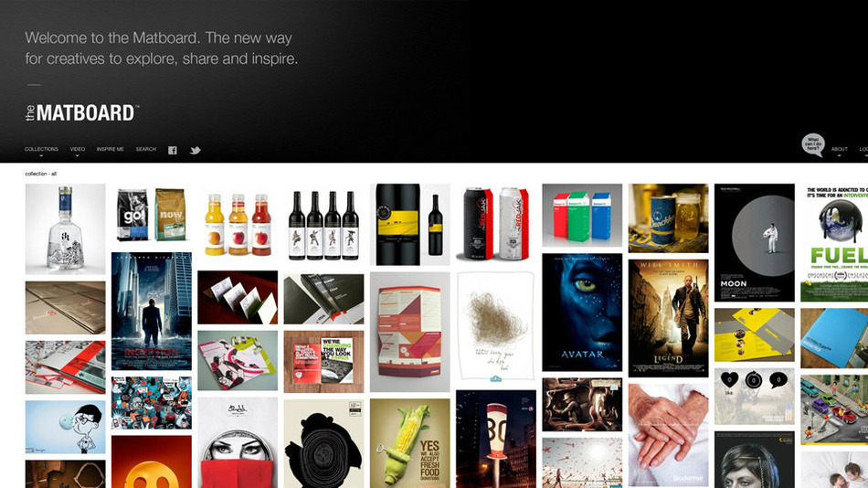
Task: Open the corn 'Yes we accept fresh food' poster
Action: coord(409,443)
